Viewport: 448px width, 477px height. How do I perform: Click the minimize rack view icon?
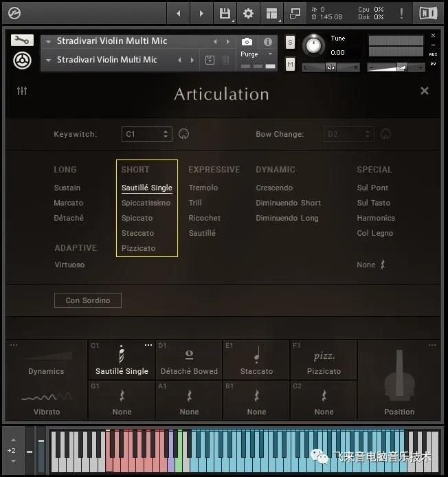pyautogui.click(x=295, y=13)
